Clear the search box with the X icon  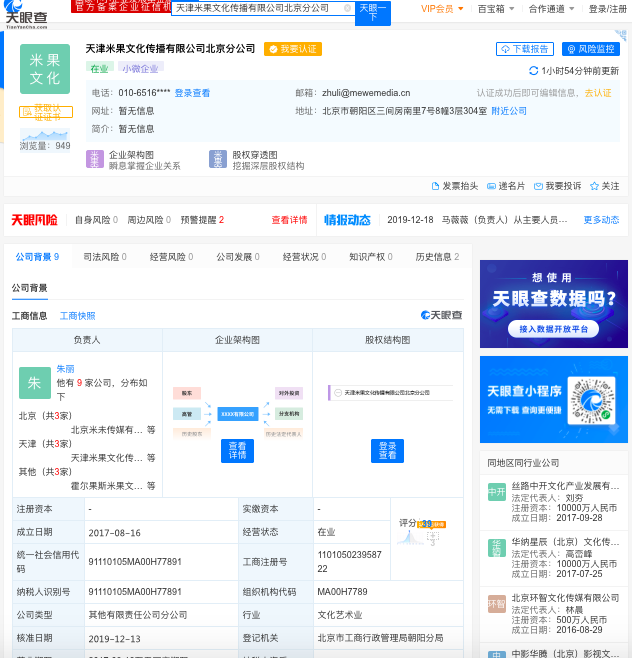347,8
